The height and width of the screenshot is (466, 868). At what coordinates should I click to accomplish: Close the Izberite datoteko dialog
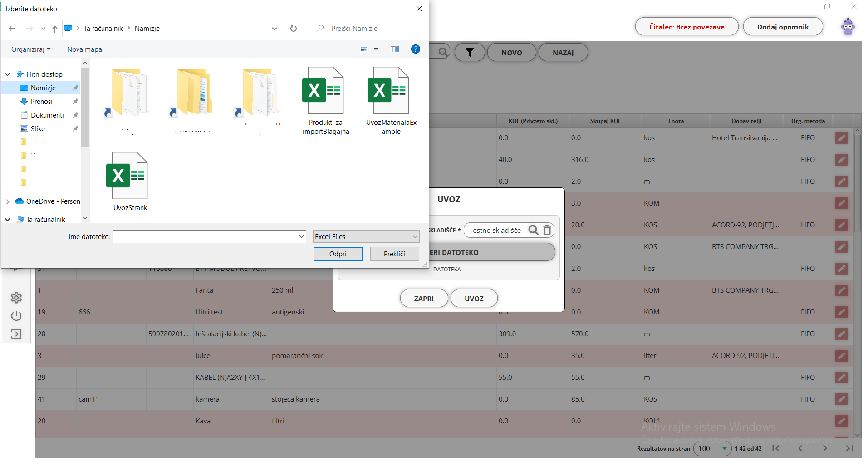click(x=419, y=9)
